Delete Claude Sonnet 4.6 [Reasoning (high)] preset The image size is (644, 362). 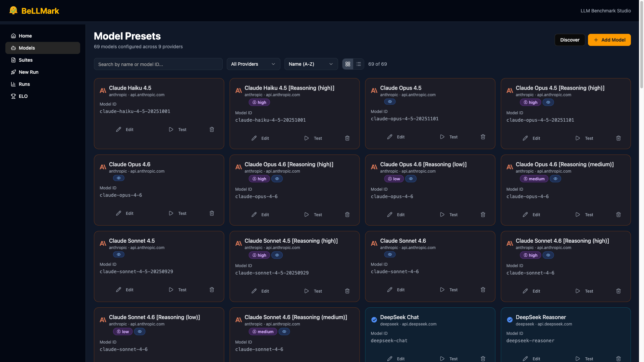(618, 291)
